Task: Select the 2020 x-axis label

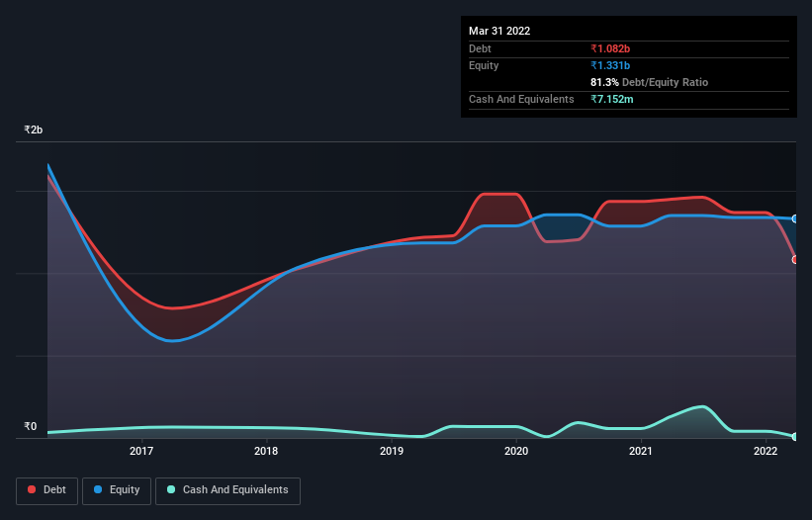Action: point(516,451)
